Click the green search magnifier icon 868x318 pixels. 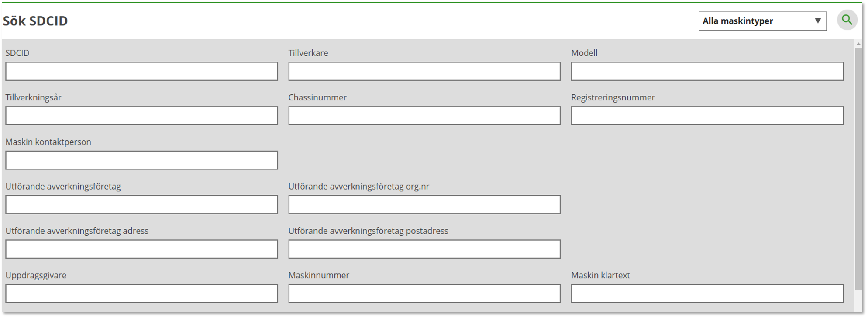pos(847,20)
